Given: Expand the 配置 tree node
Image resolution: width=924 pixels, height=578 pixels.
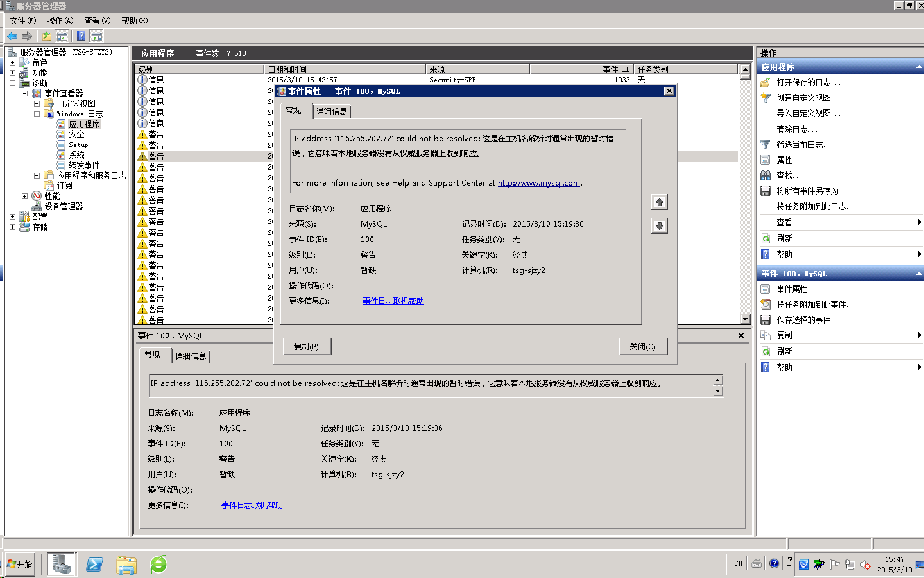Looking at the screenshot, I should (12, 216).
